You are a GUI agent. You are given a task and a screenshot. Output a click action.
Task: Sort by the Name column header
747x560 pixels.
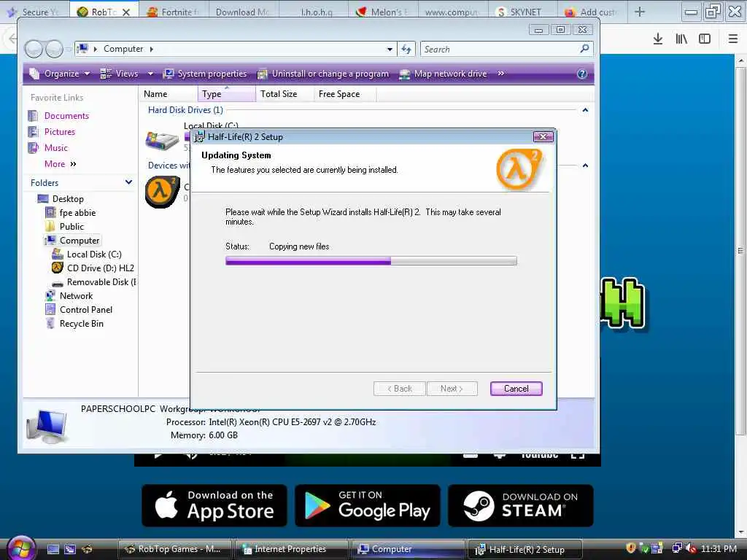point(168,94)
